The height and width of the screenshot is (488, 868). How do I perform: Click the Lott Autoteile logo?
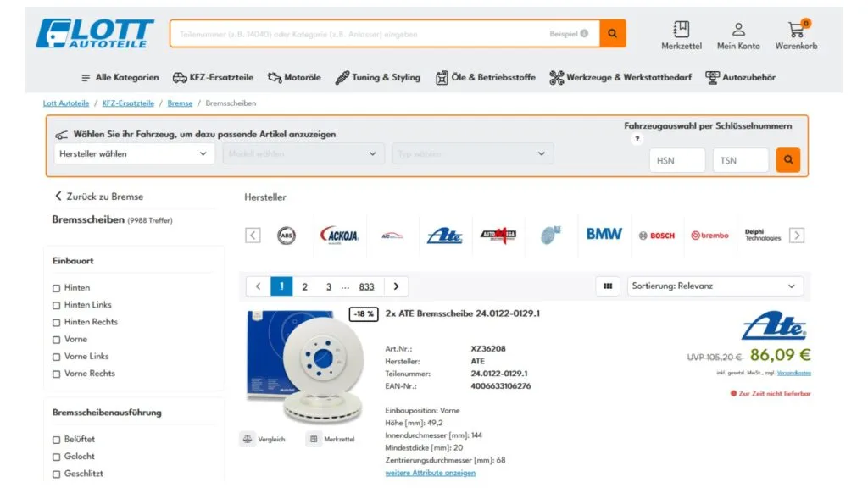(x=95, y=33)
